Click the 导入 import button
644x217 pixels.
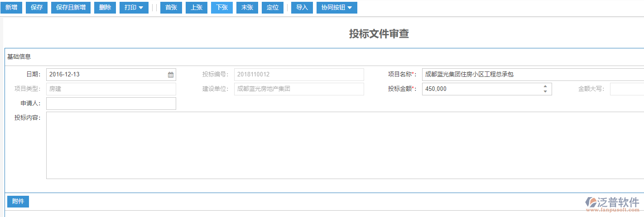pyautogui.click(x=302, y=8)
